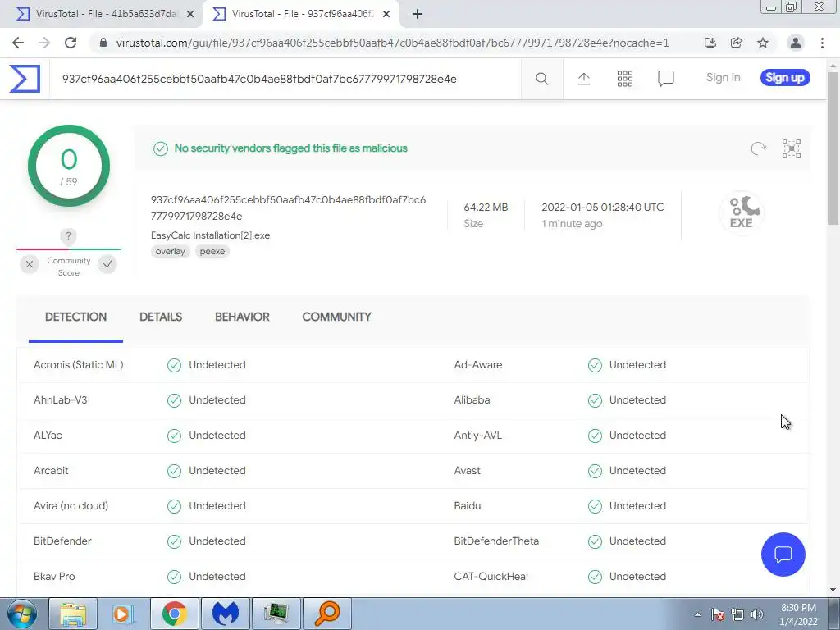
Task: Click the EasyCalc Installation[2].exe file name
Action: click(210, 235)
